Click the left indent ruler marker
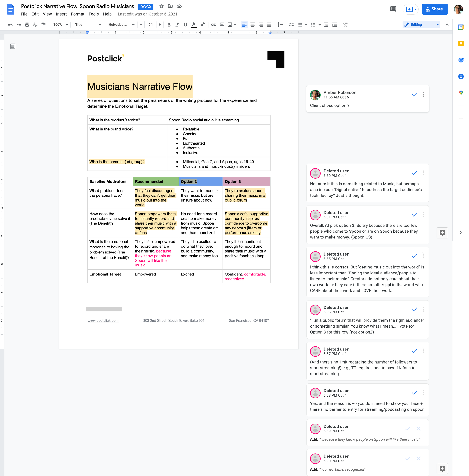This screenshot has width=469, height=476. (x=87, y=32)
